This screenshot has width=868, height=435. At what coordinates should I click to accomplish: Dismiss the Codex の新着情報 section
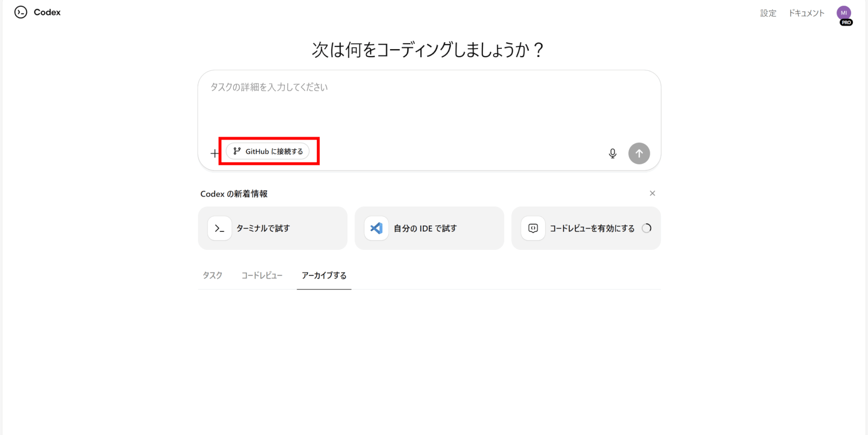point(652,193)
